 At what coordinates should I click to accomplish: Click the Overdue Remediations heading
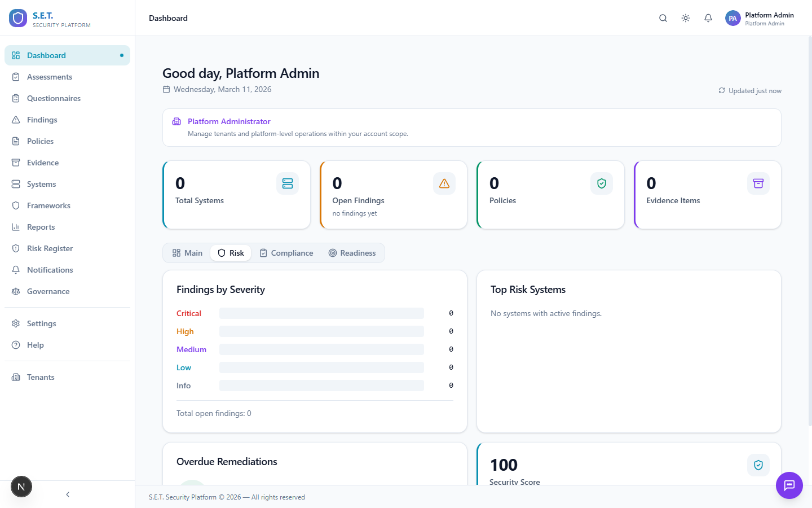click(x=227, y=462)
